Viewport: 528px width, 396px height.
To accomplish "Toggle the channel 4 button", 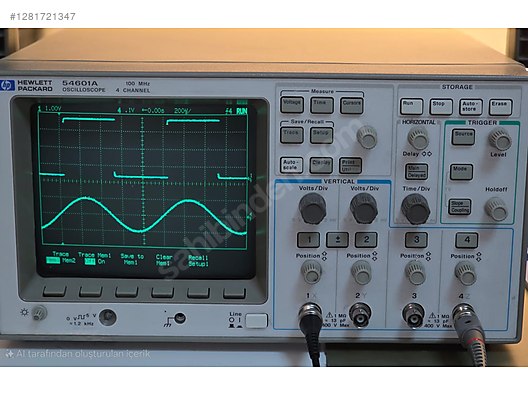I will (x=467, y=240).
